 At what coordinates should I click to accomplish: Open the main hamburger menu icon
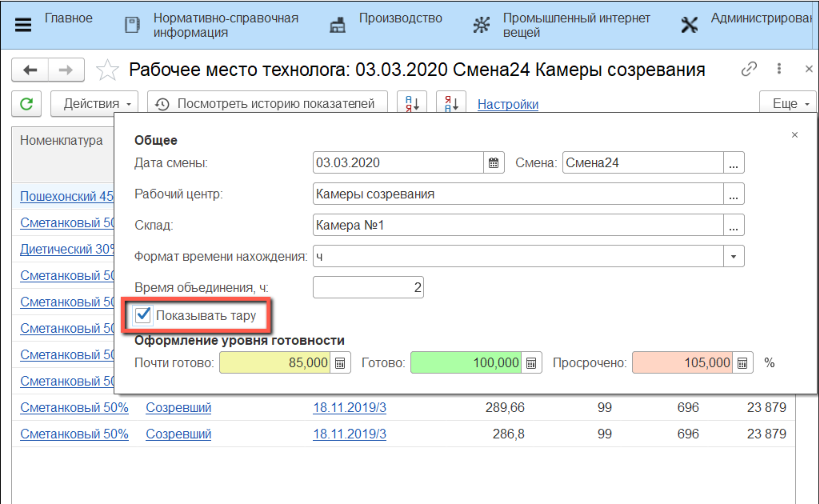click(x=22, y=25)
